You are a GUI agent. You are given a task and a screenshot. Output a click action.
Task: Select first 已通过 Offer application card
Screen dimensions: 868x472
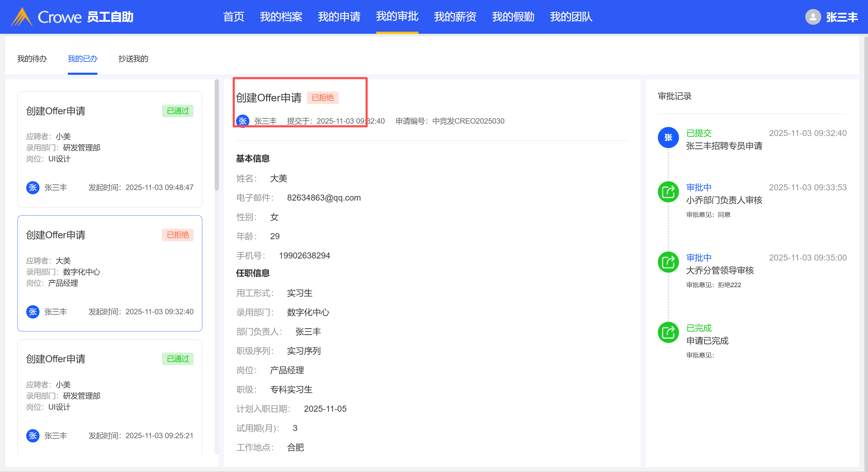(x=109, y=149)
